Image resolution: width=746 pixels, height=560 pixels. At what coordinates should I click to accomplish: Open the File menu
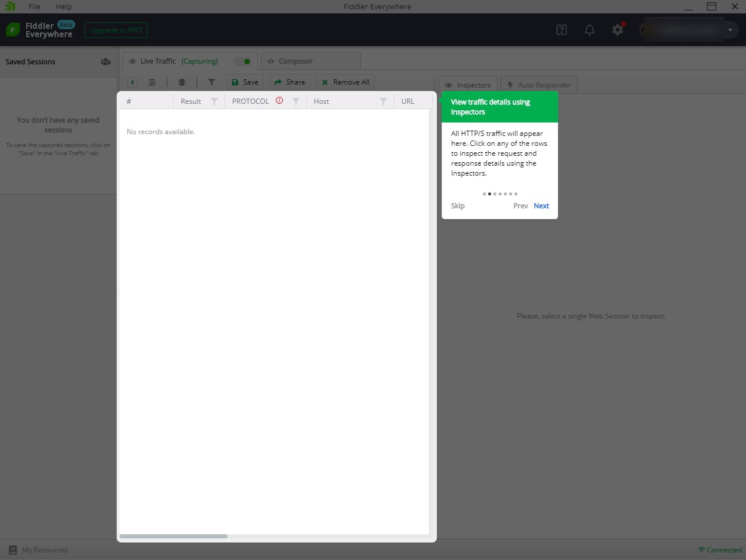[34, 6]
